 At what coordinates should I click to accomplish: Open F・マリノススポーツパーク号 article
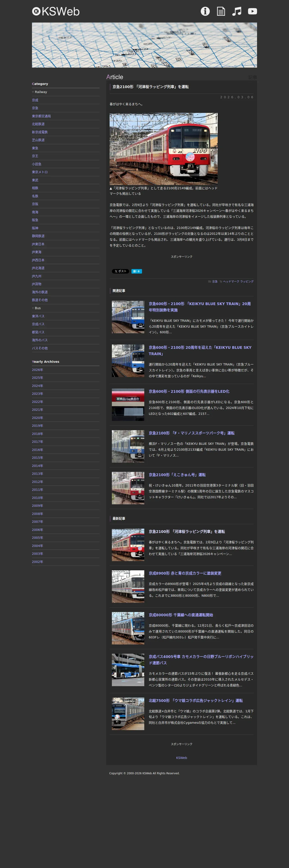[192, 433]
